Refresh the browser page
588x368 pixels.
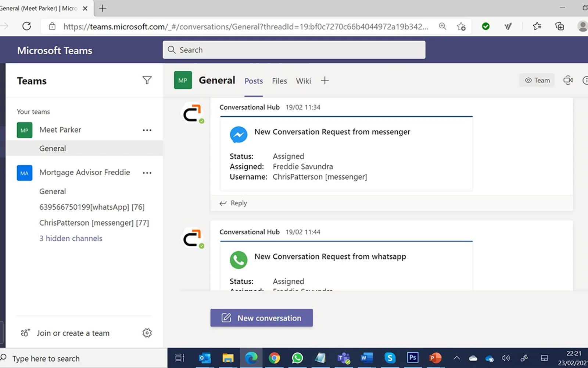[x=26, y=26]
